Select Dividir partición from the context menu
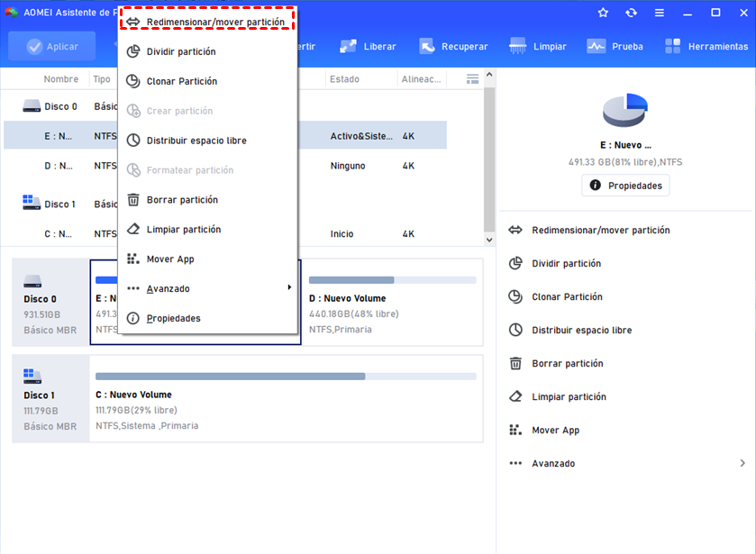756x554 pixels. pyautogui.click(x=207, y=51)
